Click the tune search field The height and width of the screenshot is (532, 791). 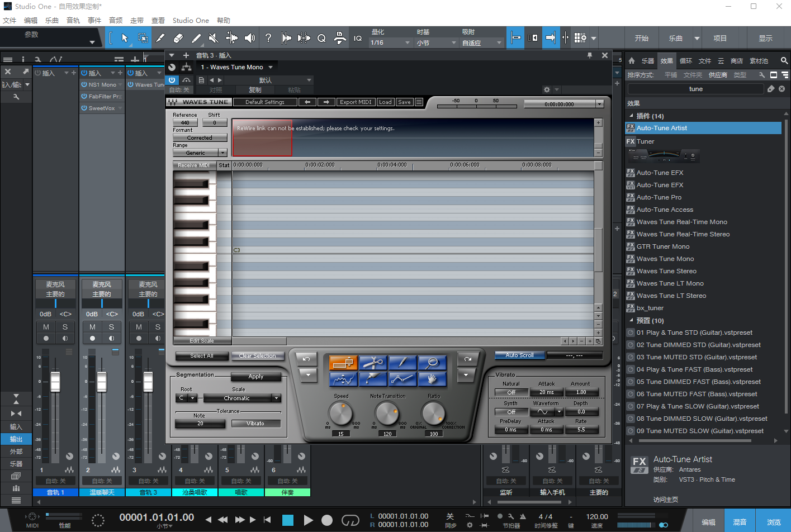coord(695,89)
